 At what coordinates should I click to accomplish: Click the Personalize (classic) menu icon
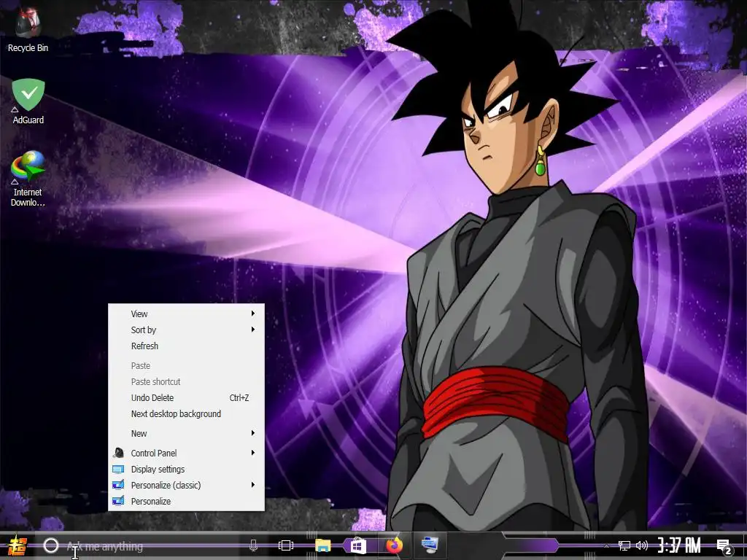(118, 485)
